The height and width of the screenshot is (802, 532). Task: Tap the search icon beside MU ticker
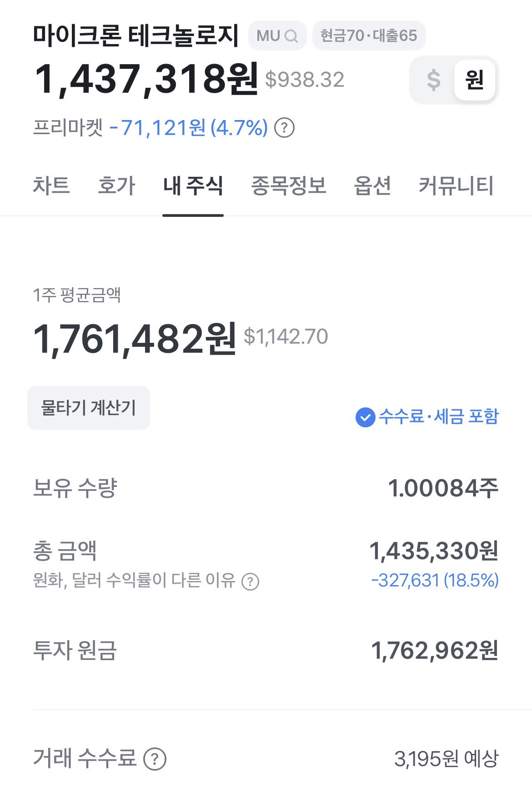point(291,36)
